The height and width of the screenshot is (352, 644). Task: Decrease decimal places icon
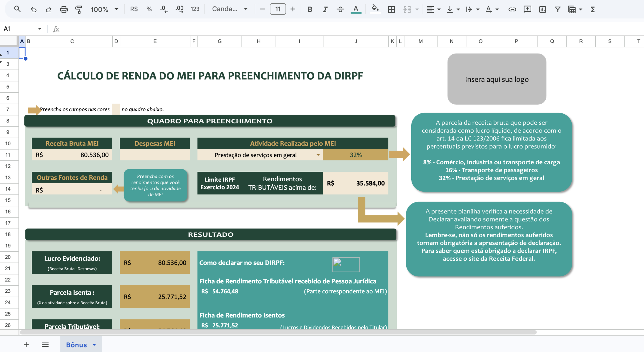coord(164,9)
